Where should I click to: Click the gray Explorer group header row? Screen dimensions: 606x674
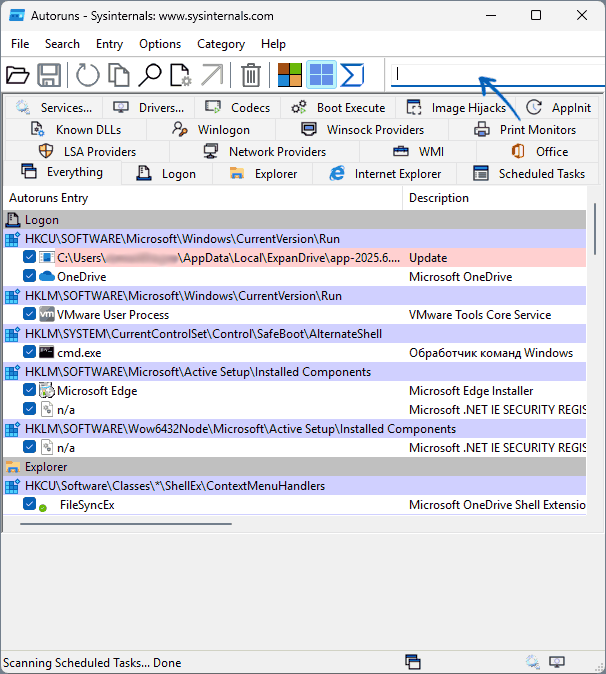coord(295,467)
